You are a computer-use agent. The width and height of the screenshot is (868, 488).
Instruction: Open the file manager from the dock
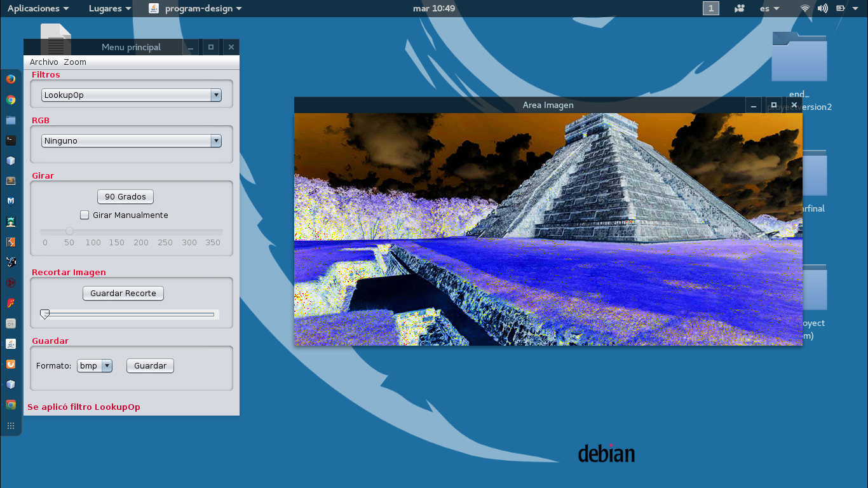coord(10,119)
